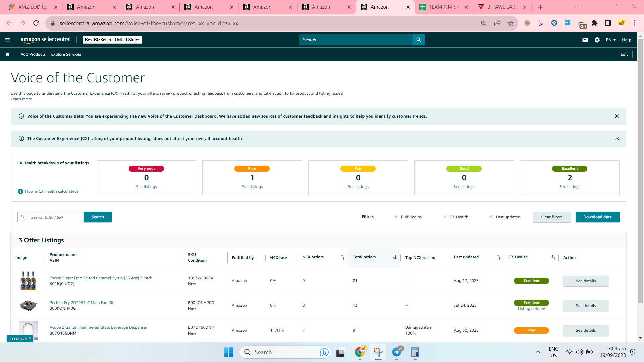Image resolution: width=644 pixels, height=362 pixels.
Task: Click the Download data button
Action: pyautogui.click(x=597, y=217)
